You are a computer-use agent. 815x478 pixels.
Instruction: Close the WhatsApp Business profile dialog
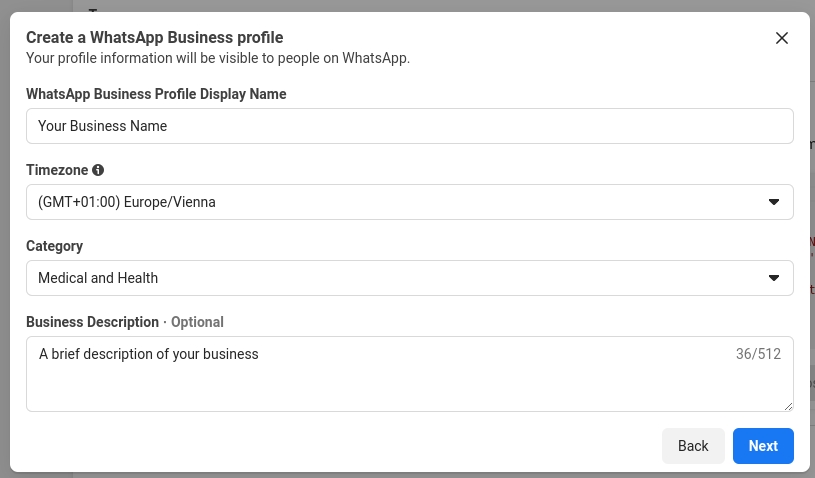[x=782, y=38]
